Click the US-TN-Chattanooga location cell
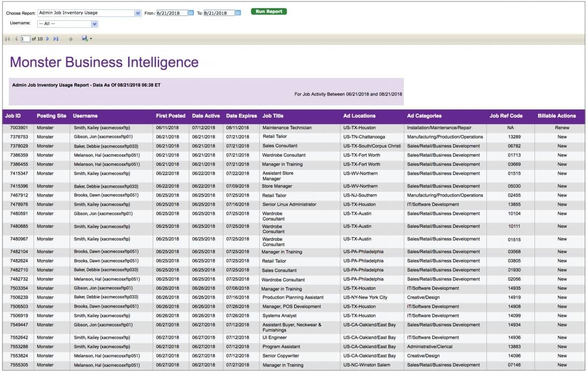This screenshot has width=588, height=372. pyautogui.click(x=364, y=137)
